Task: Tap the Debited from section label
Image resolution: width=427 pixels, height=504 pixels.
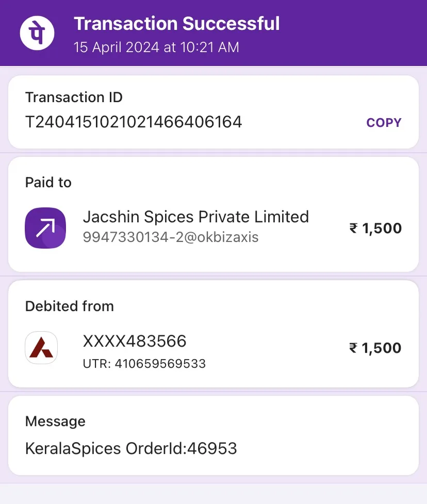Action: [70, 306]
